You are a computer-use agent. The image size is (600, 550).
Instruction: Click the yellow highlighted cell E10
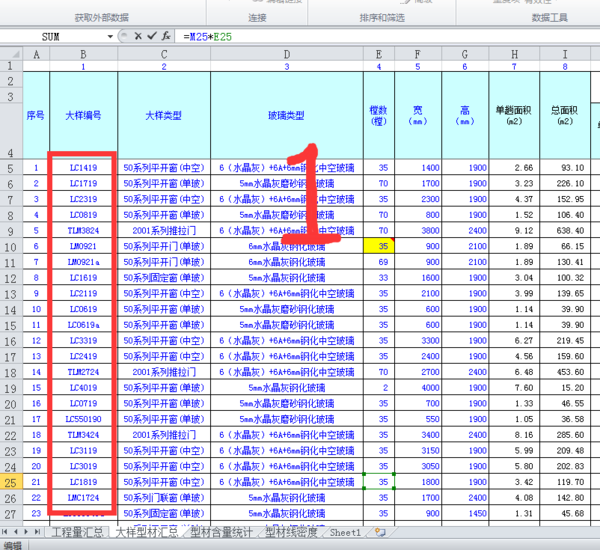point(379,246)
